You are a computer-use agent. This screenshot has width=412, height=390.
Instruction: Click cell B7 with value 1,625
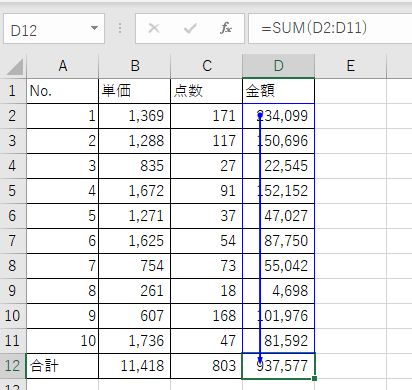[135, 241]
